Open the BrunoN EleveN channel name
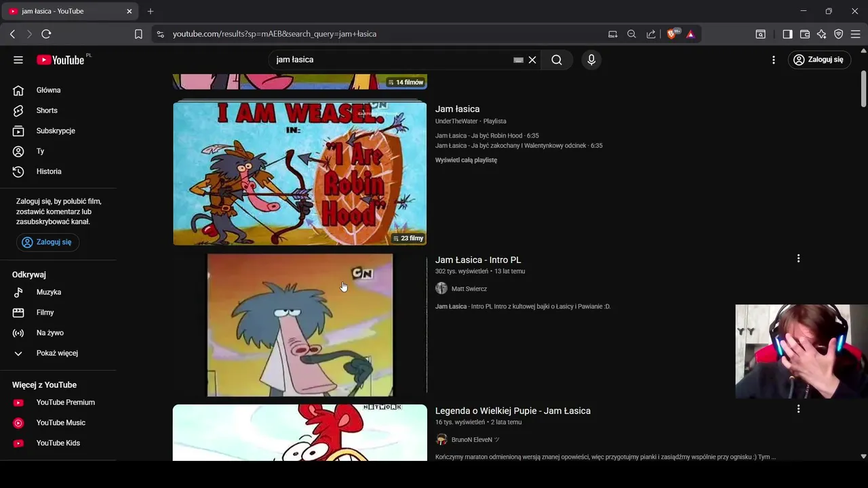Image resolution: width=868 pixels, height=488 pixels. (475, 440)
